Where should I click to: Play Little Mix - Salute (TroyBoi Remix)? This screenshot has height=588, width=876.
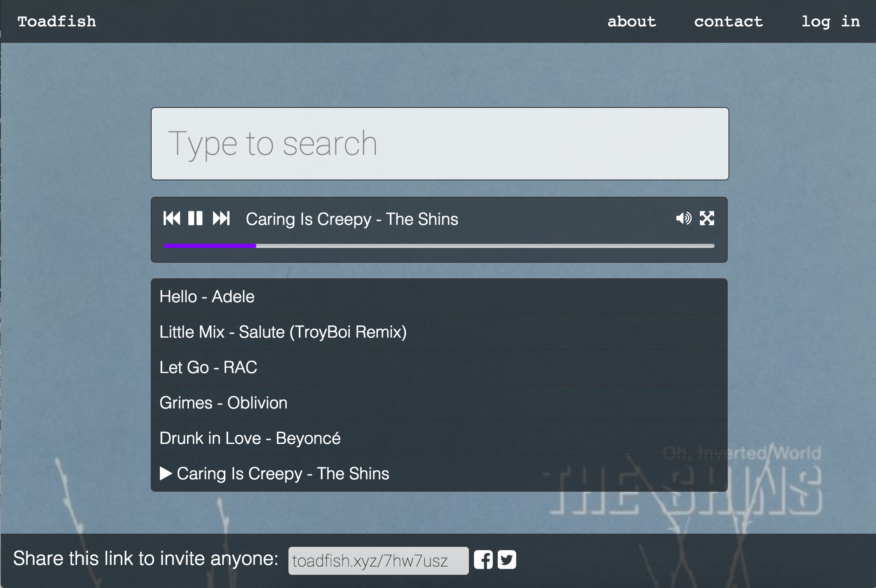[283, 332]
